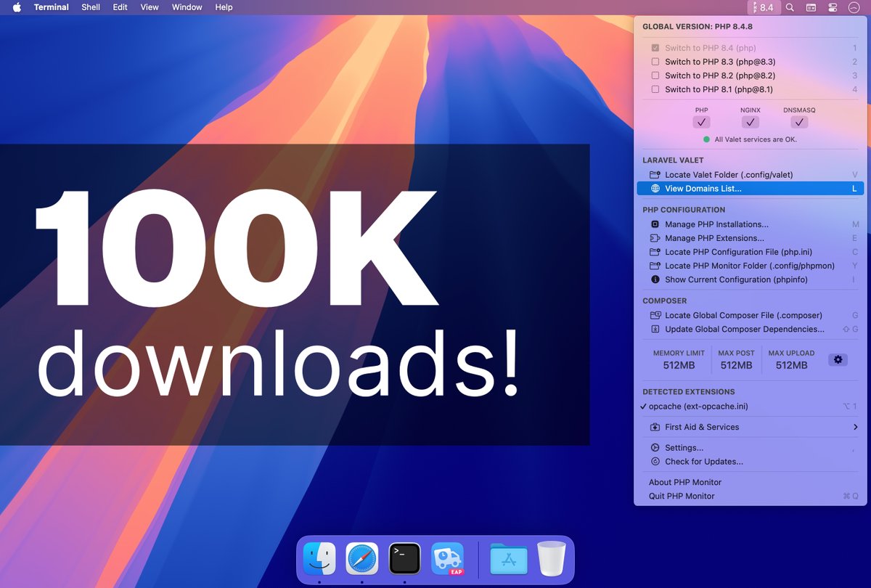The width and height of the screenshot is (871, 588).
Task: Open the limits gear button beside Max Upload
Action: click(x=838, y=359)
